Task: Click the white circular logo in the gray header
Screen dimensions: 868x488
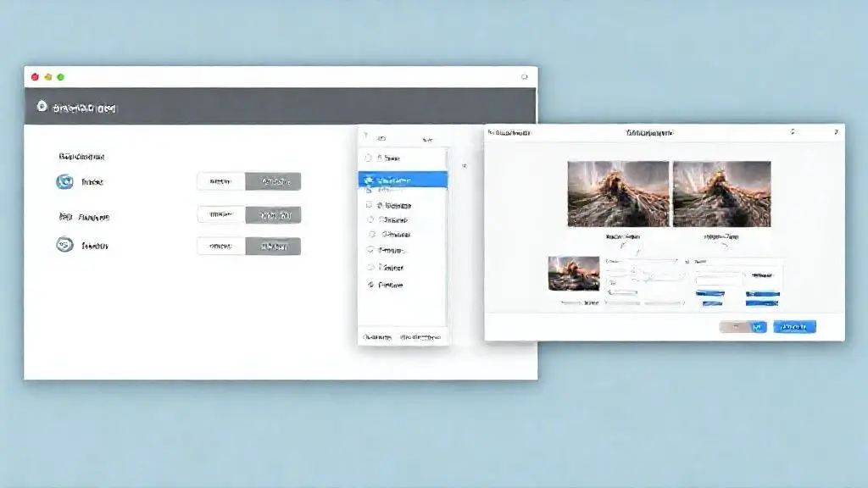Action: (x=41, y=108)
